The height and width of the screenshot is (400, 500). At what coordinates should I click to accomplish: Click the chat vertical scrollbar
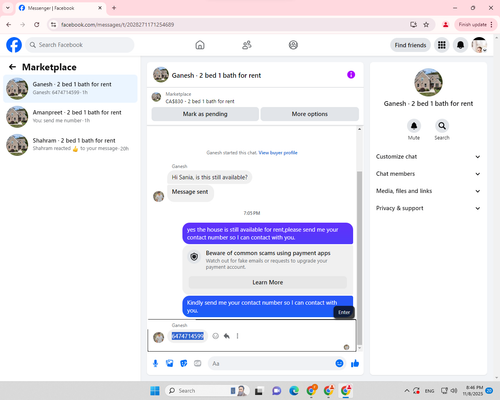pyautogui.click(x=359, y=258)
